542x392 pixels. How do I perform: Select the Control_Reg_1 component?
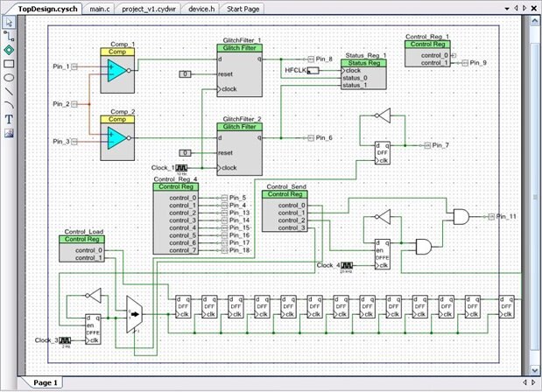[427, 53]
